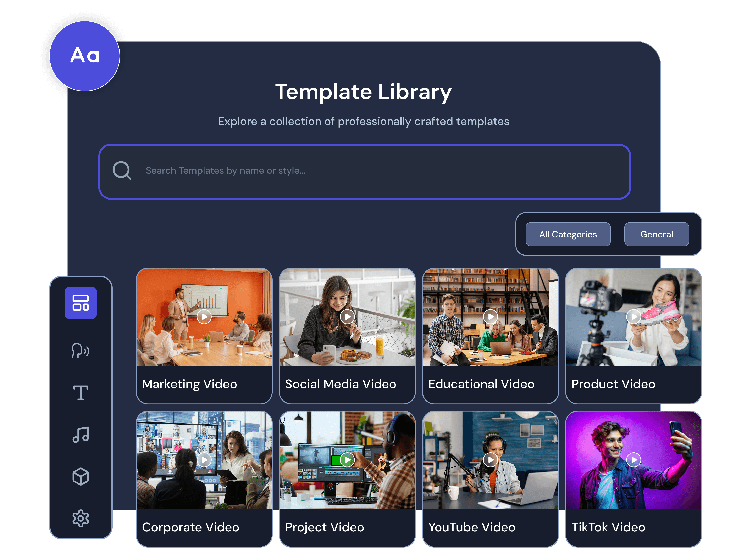Open the voice speech icon in sidebar
The width and height of the screenshot is (747, 560).
point(80,350)
